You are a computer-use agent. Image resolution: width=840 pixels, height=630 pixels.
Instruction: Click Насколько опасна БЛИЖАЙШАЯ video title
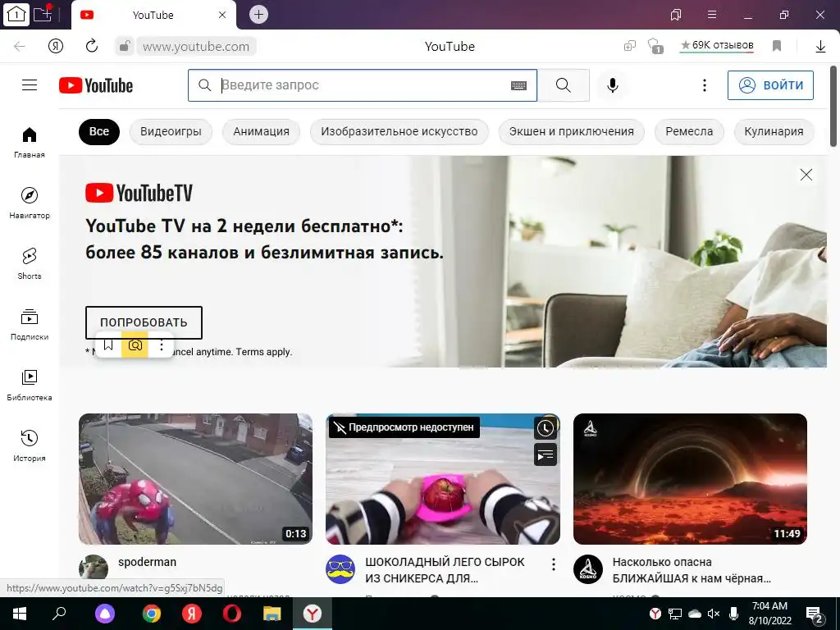tap(692, 570)
